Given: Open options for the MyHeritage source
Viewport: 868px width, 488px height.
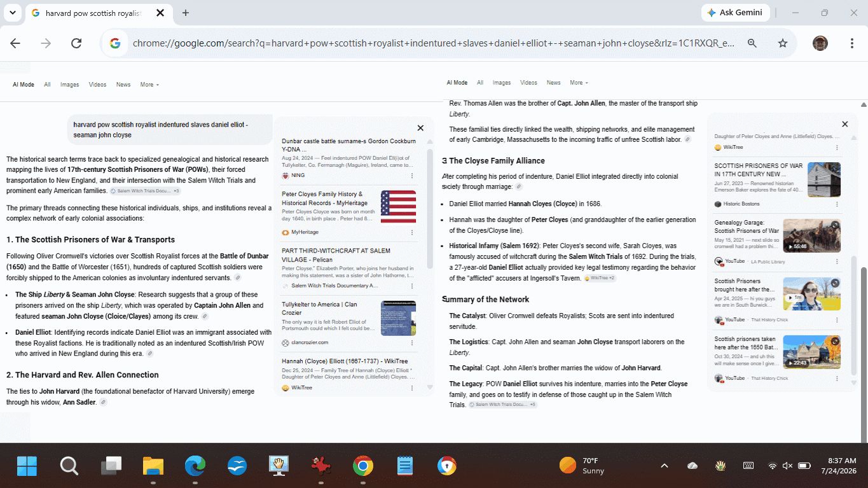Looking at the screenshot, I should [x=412, y=232].
